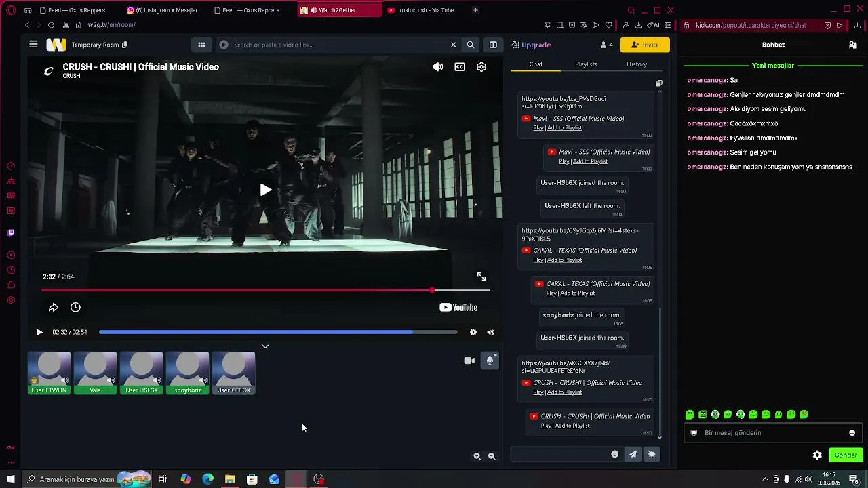This screenshot has height=488, width=868.
Task: Toggle closed captions on the video
Action: pyautogui.click(x=460, y=67)
